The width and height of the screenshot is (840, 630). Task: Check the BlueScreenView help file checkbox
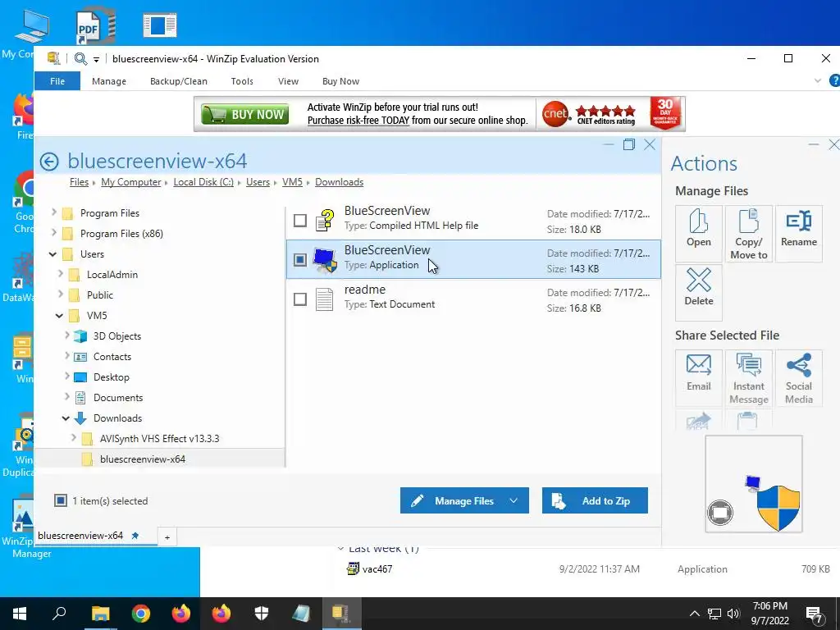click(x=300, y=220)
